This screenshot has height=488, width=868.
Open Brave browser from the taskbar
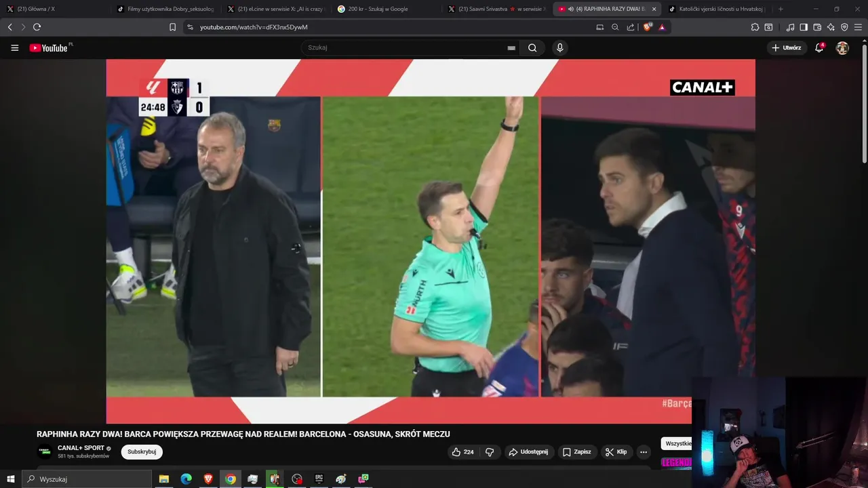pos(208,479)
